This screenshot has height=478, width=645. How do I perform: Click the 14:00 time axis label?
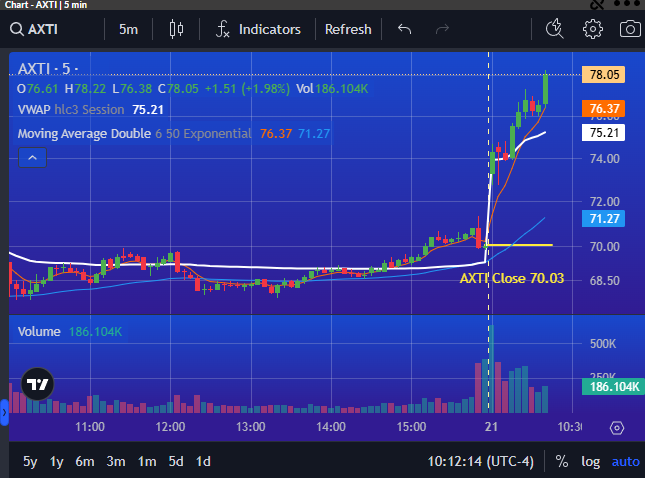331,427
